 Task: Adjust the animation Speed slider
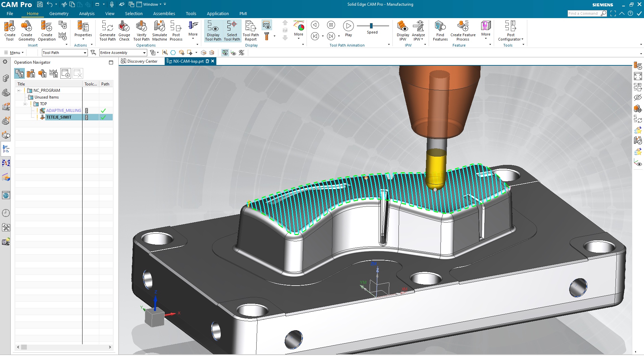click(x=371, y=26)
